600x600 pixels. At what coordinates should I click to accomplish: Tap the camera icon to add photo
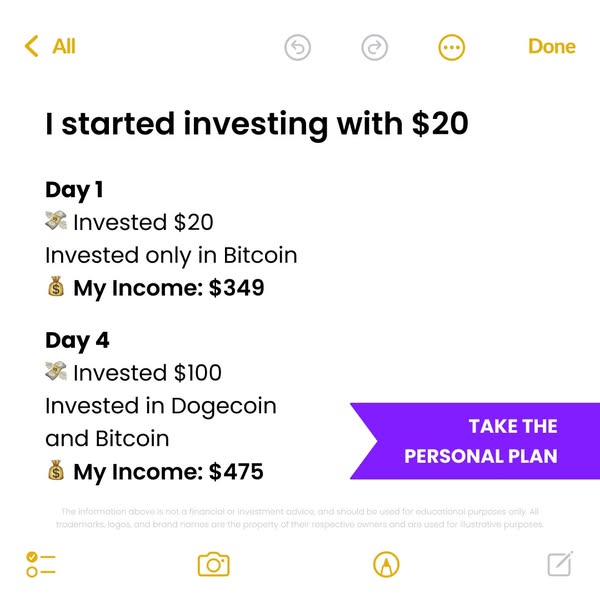[213, 564]
